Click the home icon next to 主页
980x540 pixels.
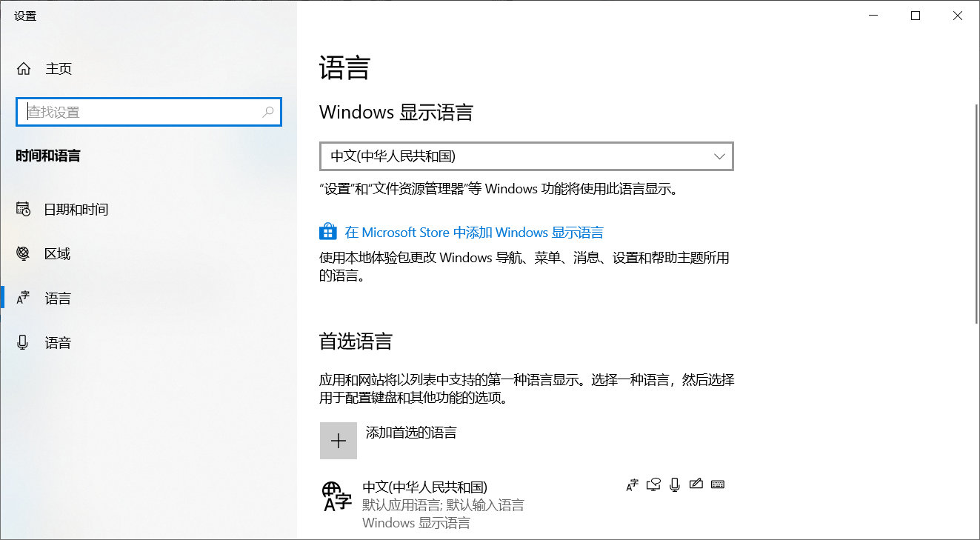pos(23,68)
